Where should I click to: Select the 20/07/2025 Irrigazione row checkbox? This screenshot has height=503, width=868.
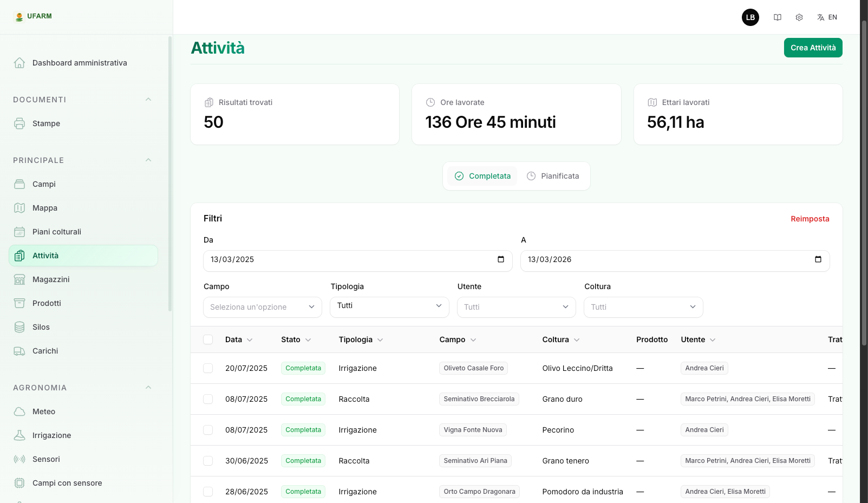click(x=208, y=368)
